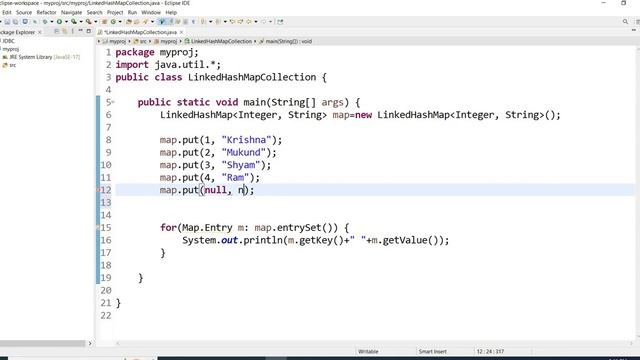The image size is (640, 360).
Task: Select src folder in Package Explorer
Action: click(x=10, y=65)
